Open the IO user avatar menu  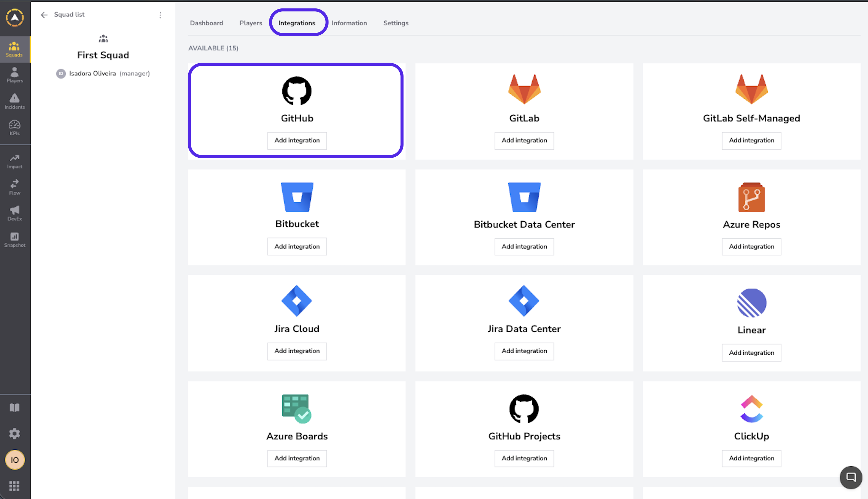[15, 460]
